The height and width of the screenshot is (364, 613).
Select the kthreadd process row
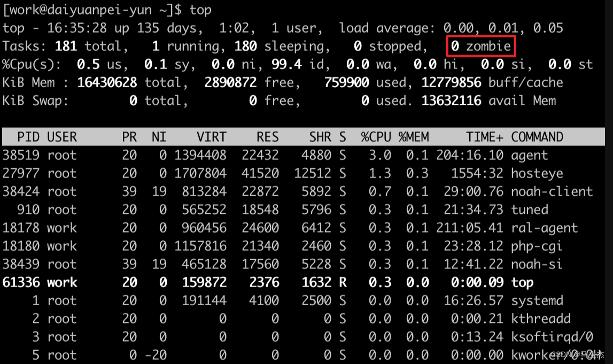pos(304,319)
